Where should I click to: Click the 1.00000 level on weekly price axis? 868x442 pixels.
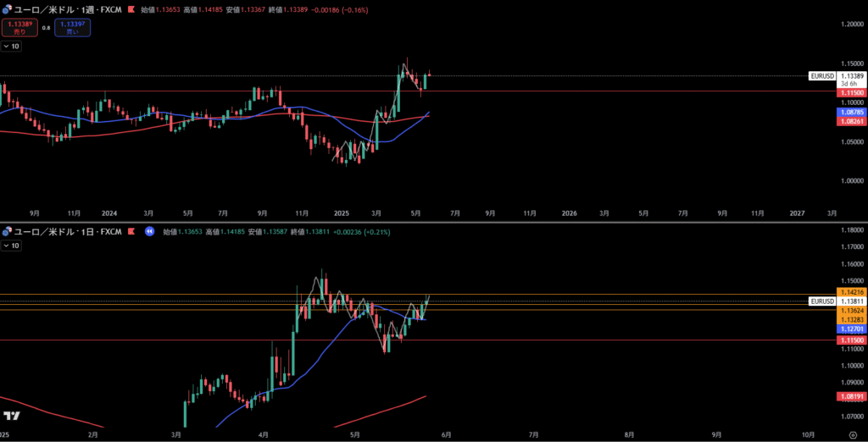[852, 181]
